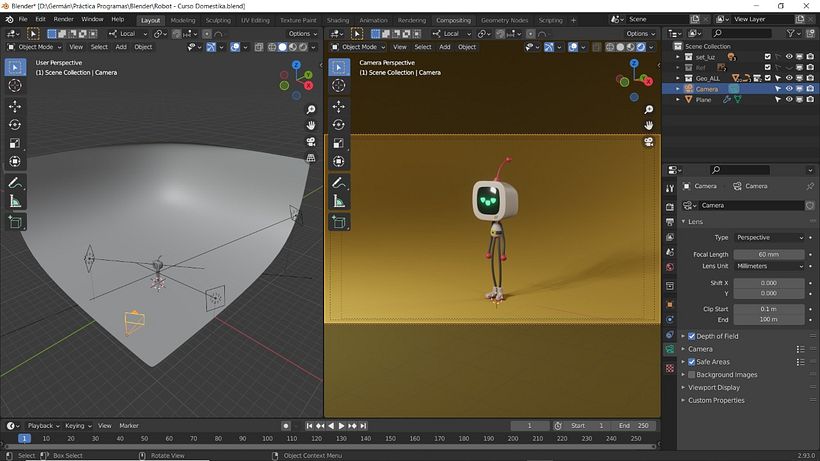Screen dimensions: 820x461
Task: Hide the Plane object with eye icon
Action: coord(788,100)
